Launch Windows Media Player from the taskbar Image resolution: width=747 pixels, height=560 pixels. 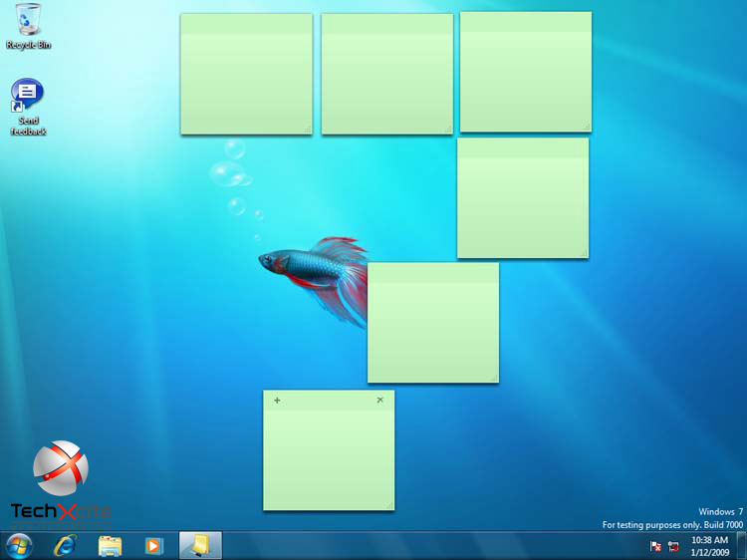coord(153,546)
